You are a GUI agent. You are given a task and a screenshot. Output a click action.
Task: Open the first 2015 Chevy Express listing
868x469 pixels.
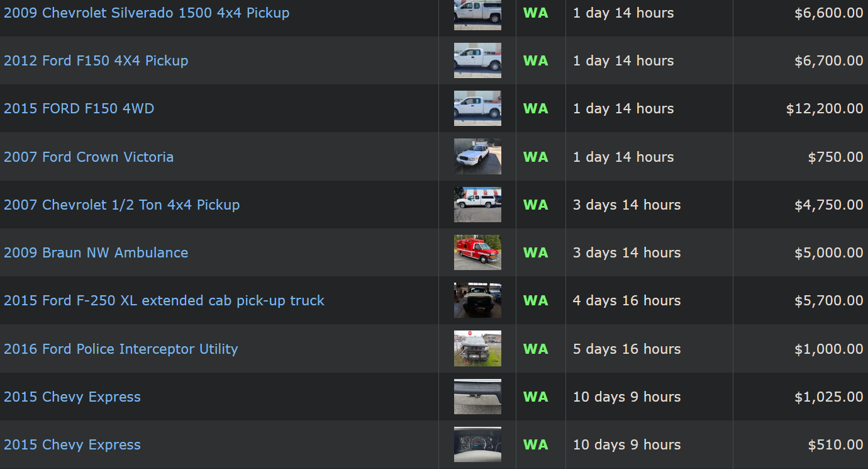pos(72,397)
